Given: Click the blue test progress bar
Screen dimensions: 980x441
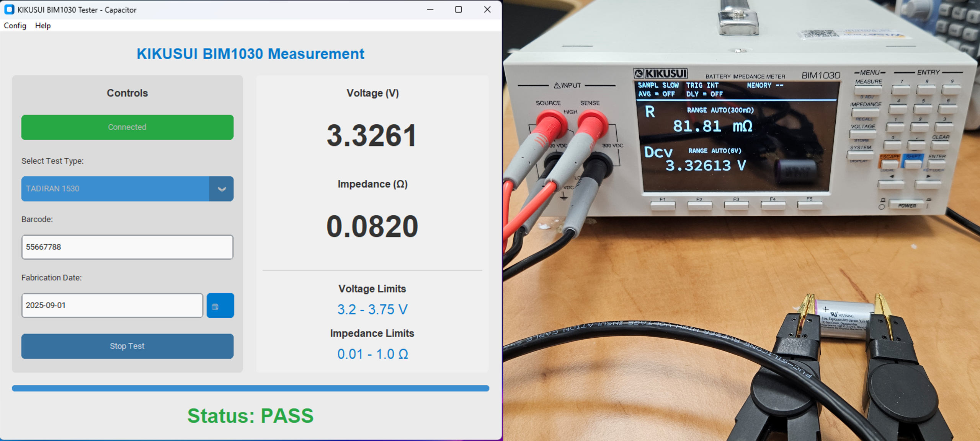Looking at the screenshot, I should pos(250,388).
